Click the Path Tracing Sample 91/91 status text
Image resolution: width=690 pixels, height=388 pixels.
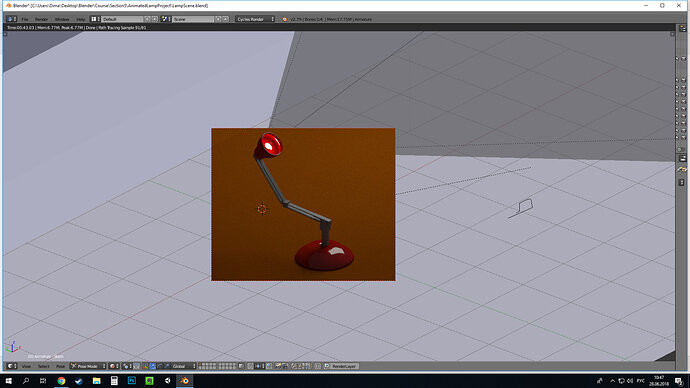122,28
